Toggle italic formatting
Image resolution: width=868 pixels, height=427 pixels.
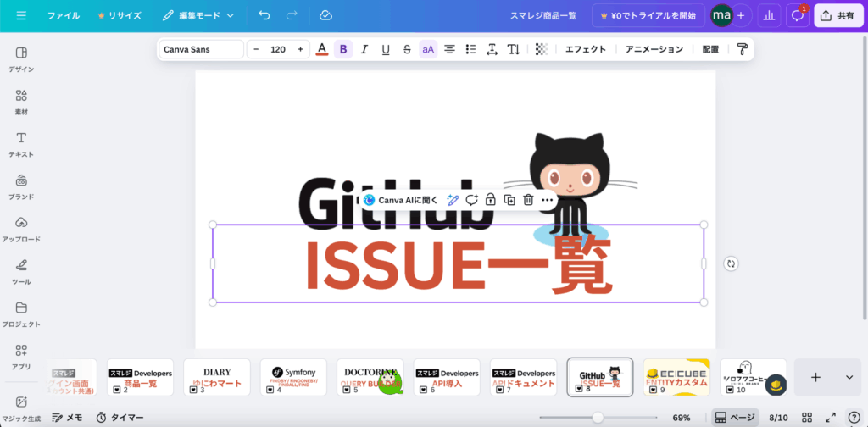click(x=364, y=49)
